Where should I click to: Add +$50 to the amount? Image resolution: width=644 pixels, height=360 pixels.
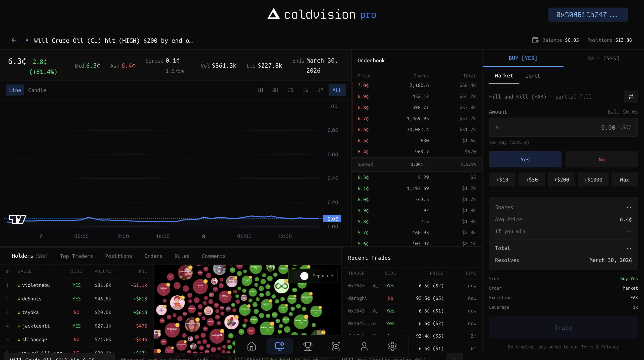532,179
